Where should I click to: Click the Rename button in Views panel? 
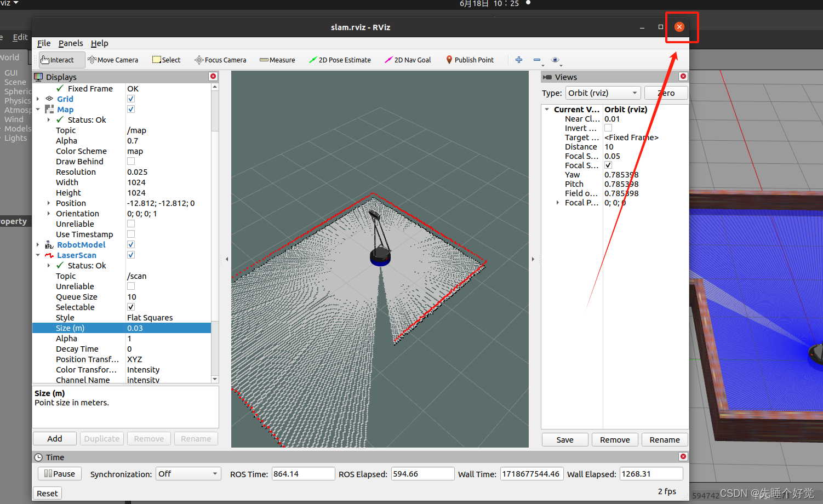(665, 440)
